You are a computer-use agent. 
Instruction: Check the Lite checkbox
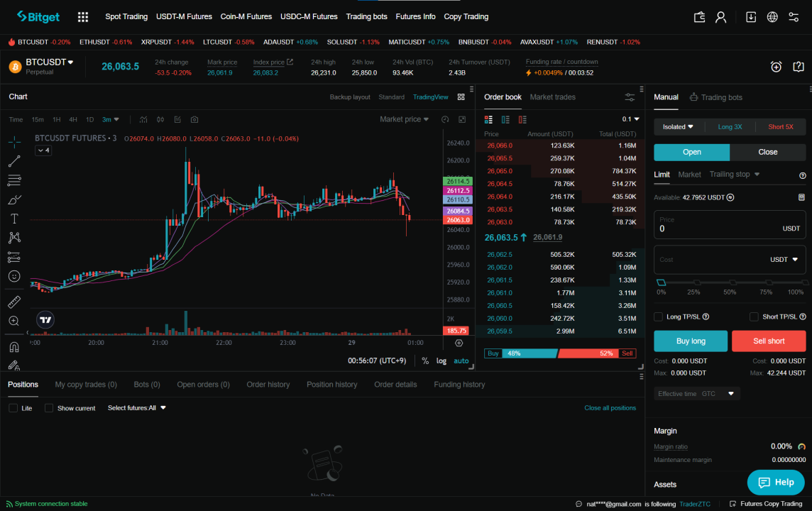pyautogui.click(x=13, y=408)
